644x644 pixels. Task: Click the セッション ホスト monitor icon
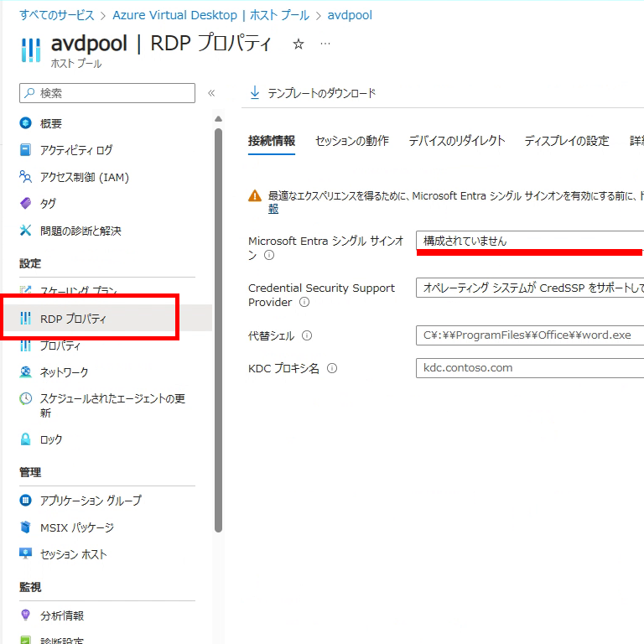(x=25, y=553)
